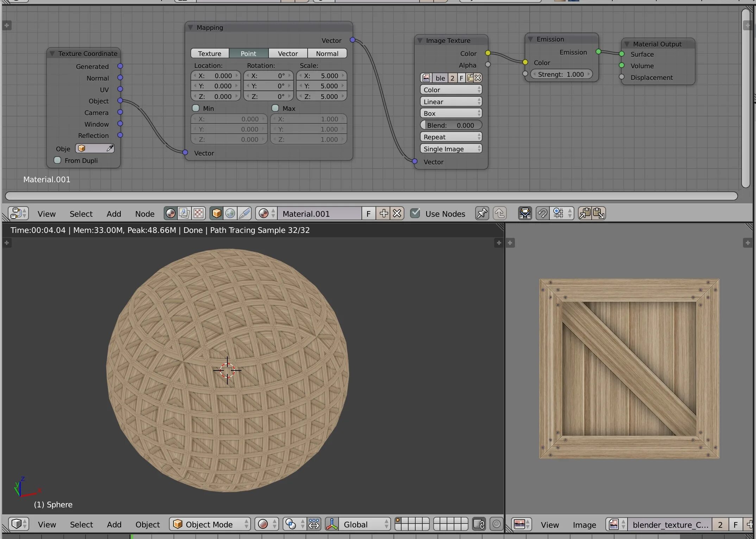Click the pin node tree icon

coord(482,213)
